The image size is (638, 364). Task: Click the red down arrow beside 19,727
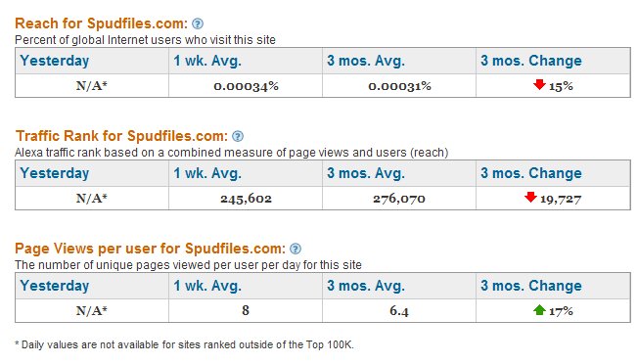(530, 198)
